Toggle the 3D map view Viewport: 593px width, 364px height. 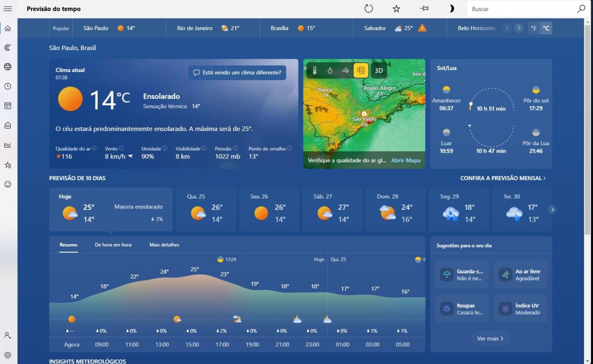[379, 71]
